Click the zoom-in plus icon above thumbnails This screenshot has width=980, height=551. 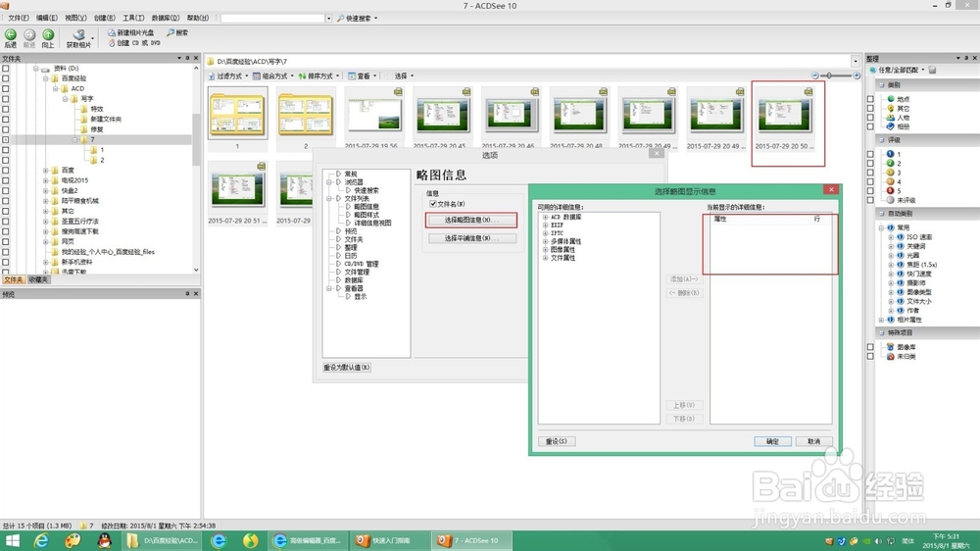[x=857, y=75]
